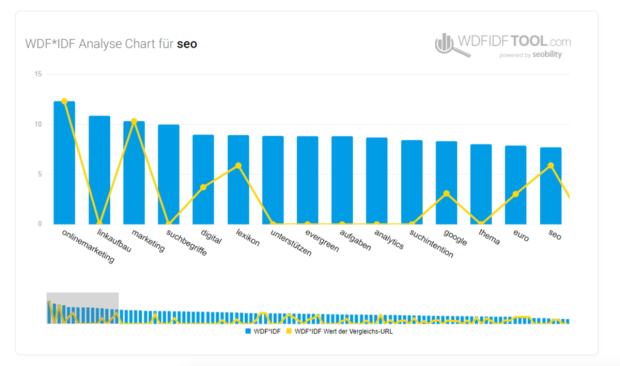This screenshot has width=620, height=366.
Task: Click the WDFIDF Tool magnifier logo icon
Action: click(x=452, y=45)
